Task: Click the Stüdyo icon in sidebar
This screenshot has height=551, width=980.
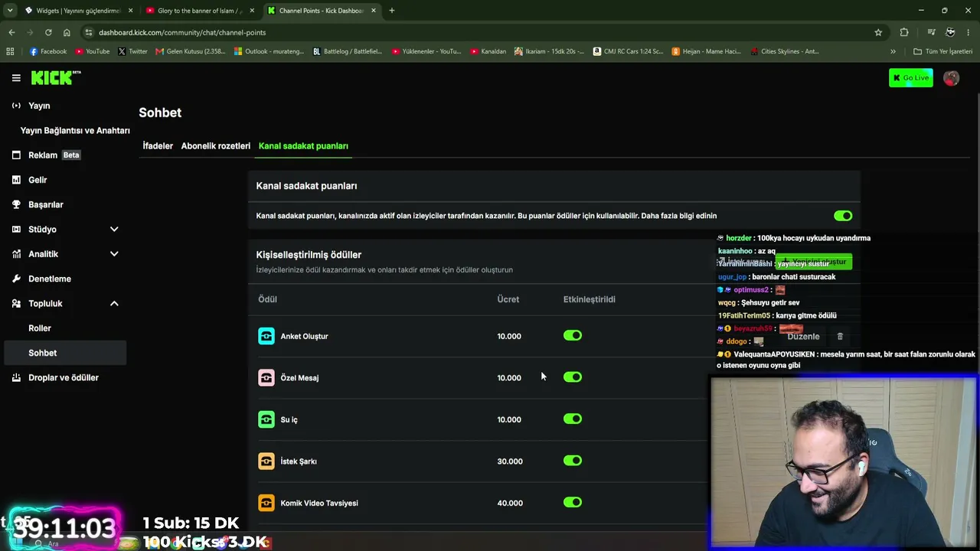Action: (16, 229)
